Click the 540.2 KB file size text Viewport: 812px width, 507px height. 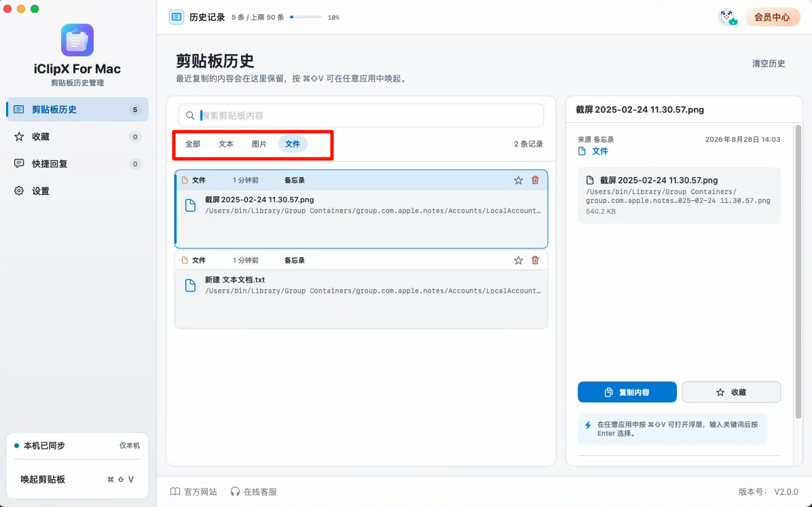(601, 211)
